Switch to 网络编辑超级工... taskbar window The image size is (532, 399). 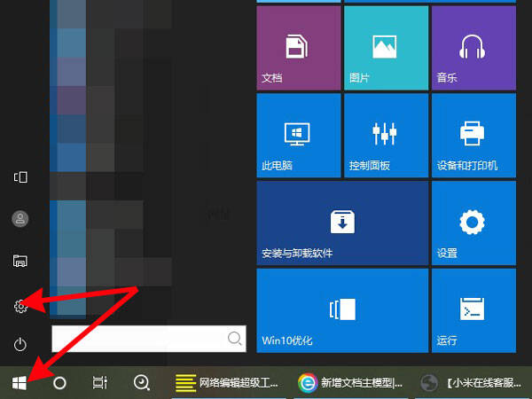[229, 383]
